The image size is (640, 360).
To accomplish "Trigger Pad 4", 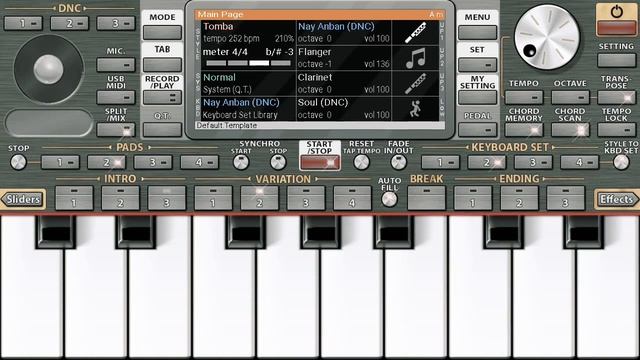I will 199,162.
